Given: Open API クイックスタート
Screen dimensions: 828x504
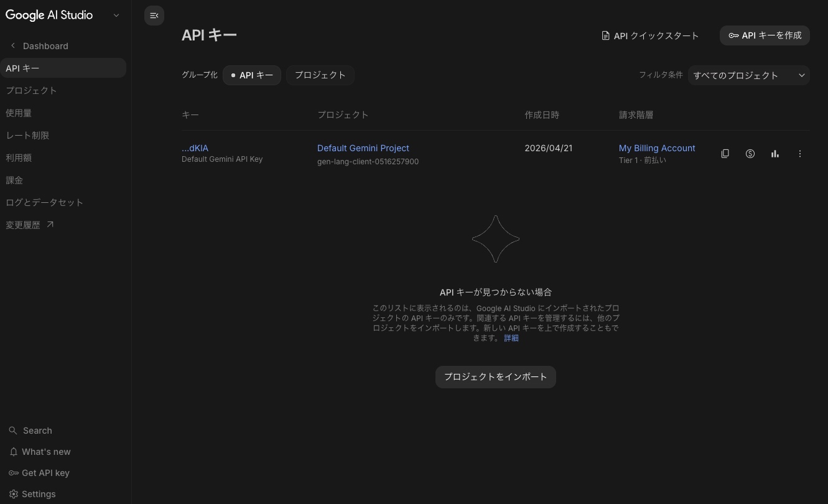Looking at the screenshot, I should point(649,35).
